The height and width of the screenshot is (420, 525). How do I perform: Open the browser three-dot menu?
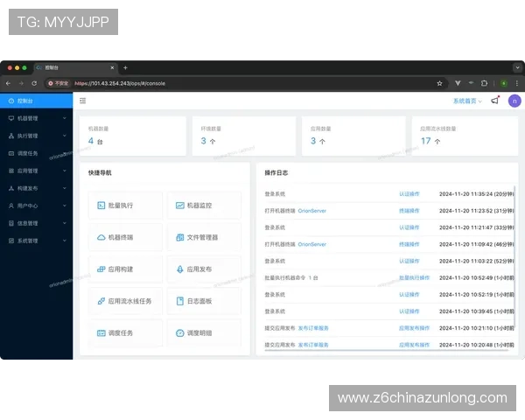(x=516, y=83)
